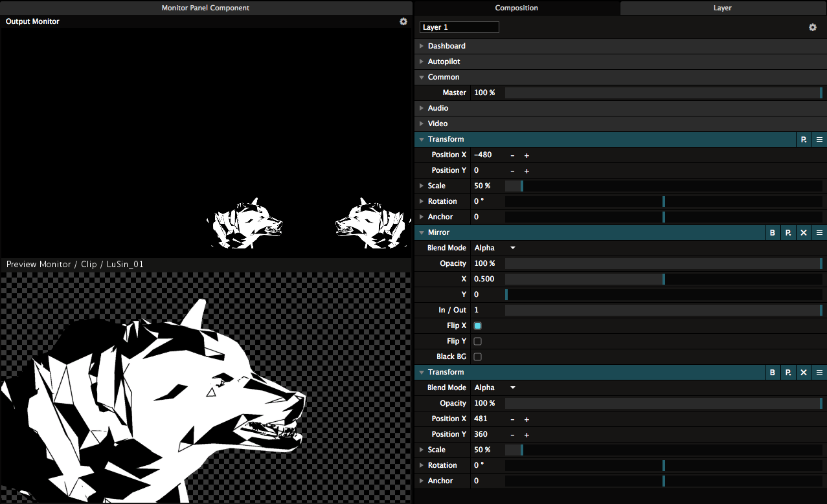Viewport: 827px width, 504px height.
Task: Expand the Audio section
Action: [x=422, y=108]
